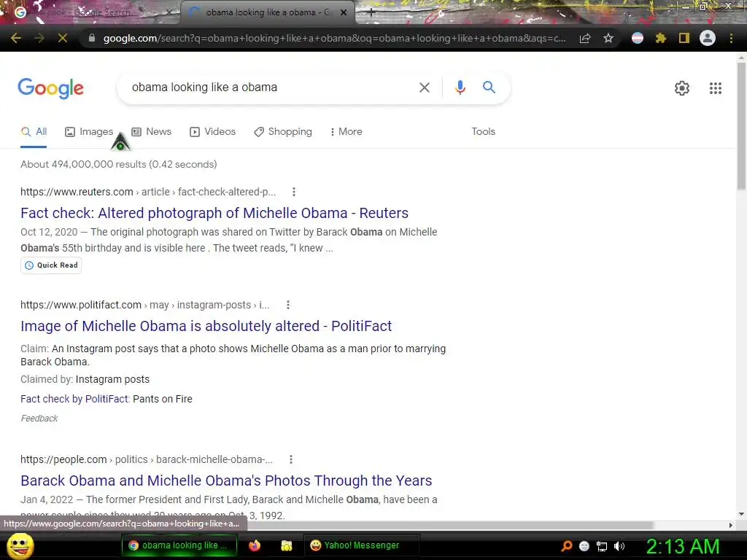Start voice search with the microphone
The image size is (747, 560).
(460, 87)
